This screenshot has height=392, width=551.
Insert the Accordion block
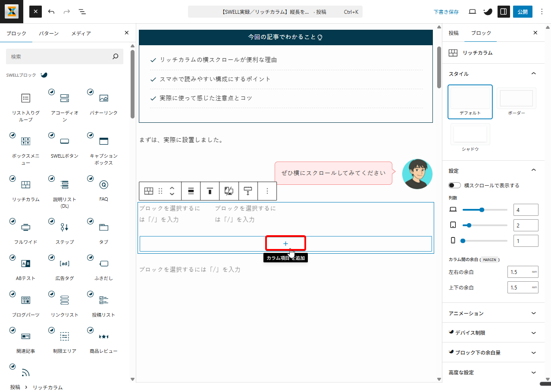click(x=65, y=98)
